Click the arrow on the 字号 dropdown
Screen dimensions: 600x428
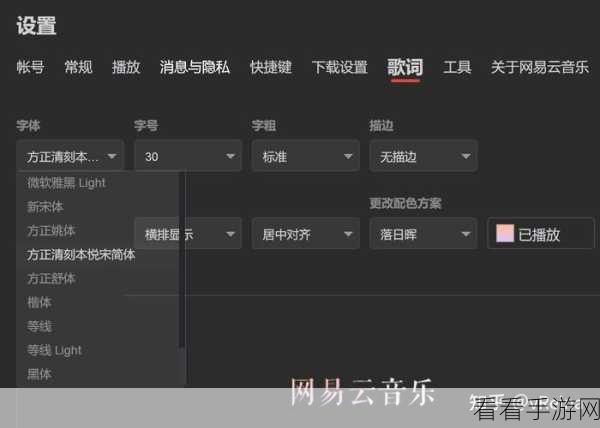(230, 156)
